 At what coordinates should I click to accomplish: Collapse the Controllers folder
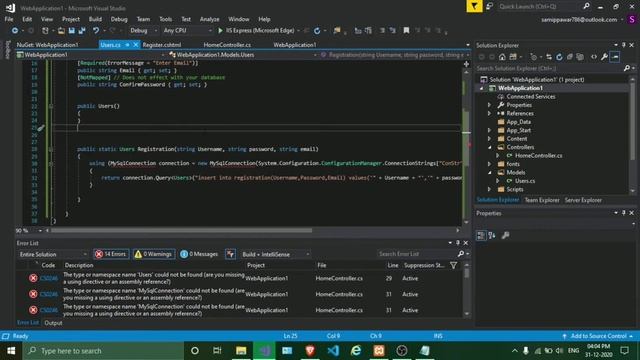click(x=489, y=147)
